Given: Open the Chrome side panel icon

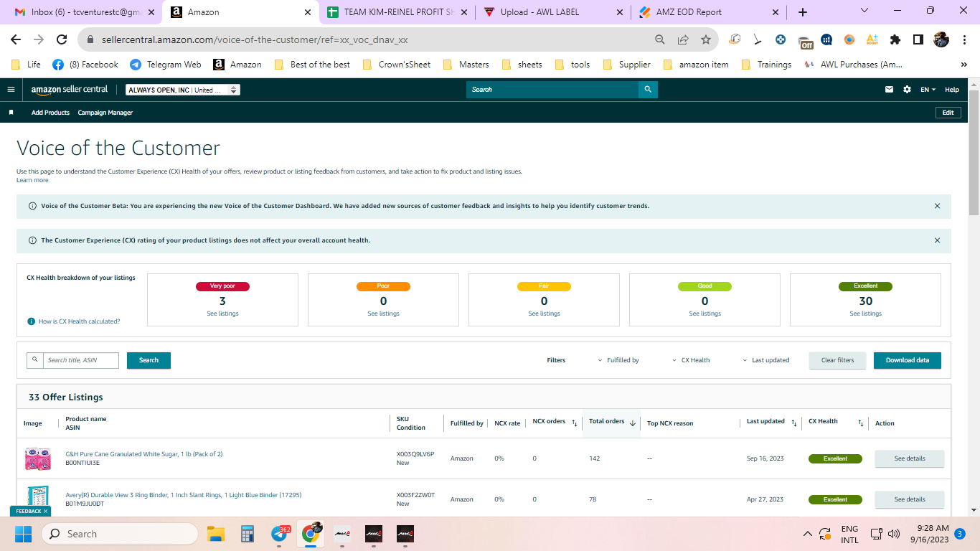Looking at the screenshot, I should click(918, 39).
